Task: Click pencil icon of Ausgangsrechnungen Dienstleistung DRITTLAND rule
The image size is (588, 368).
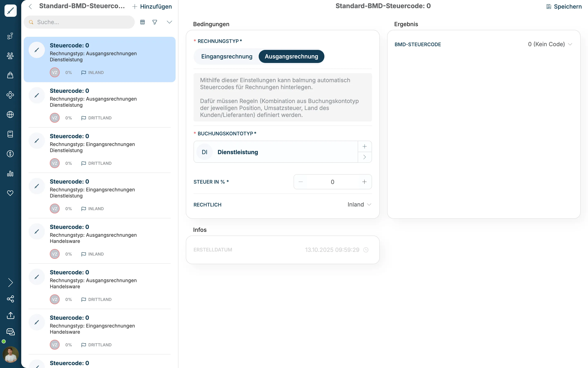Action: [x=37, y=95]
